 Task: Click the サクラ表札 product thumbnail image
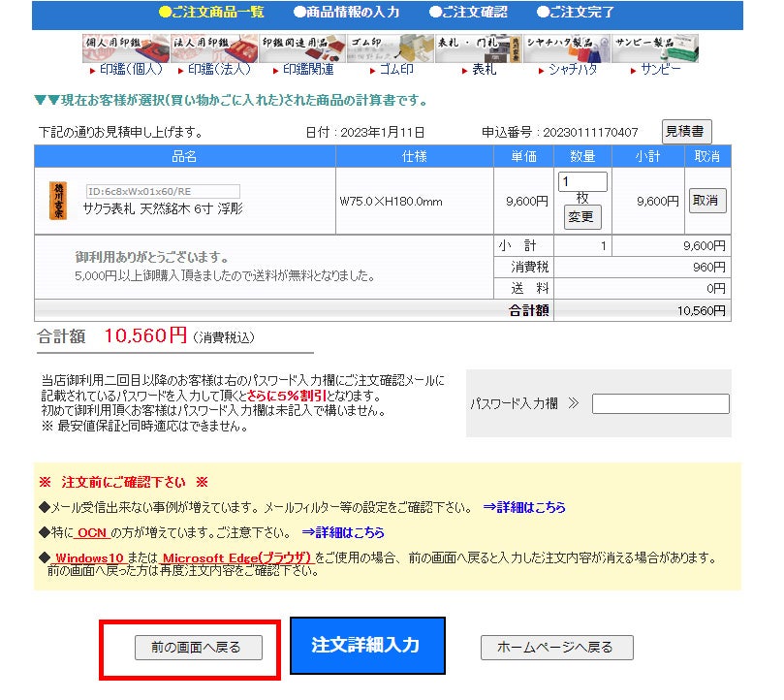[x=58, y=201]
